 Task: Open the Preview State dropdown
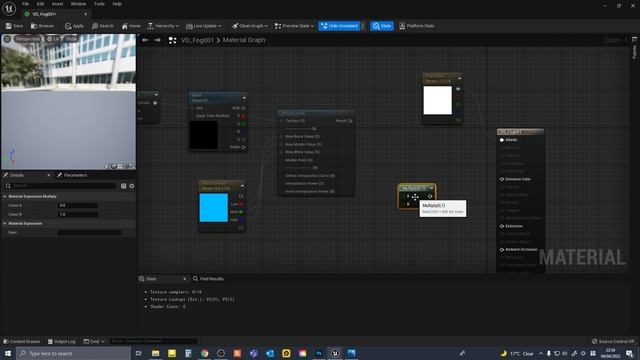tap(294, 26)
